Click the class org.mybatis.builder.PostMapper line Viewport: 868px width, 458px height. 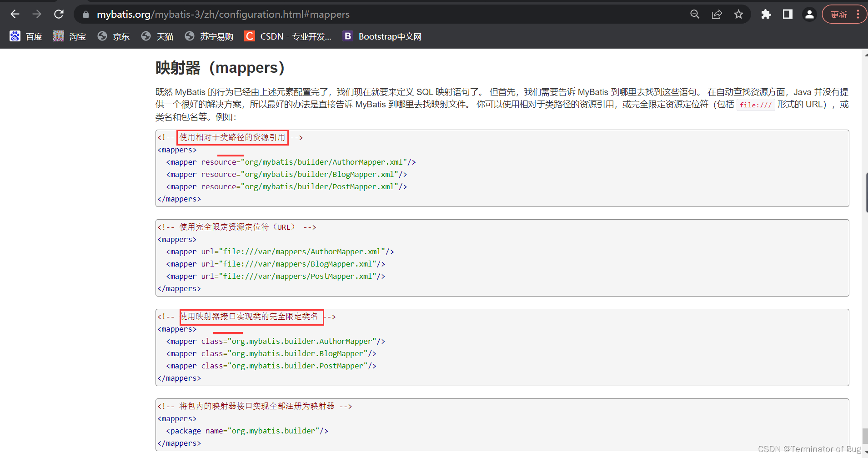click(x=271, y=366)
